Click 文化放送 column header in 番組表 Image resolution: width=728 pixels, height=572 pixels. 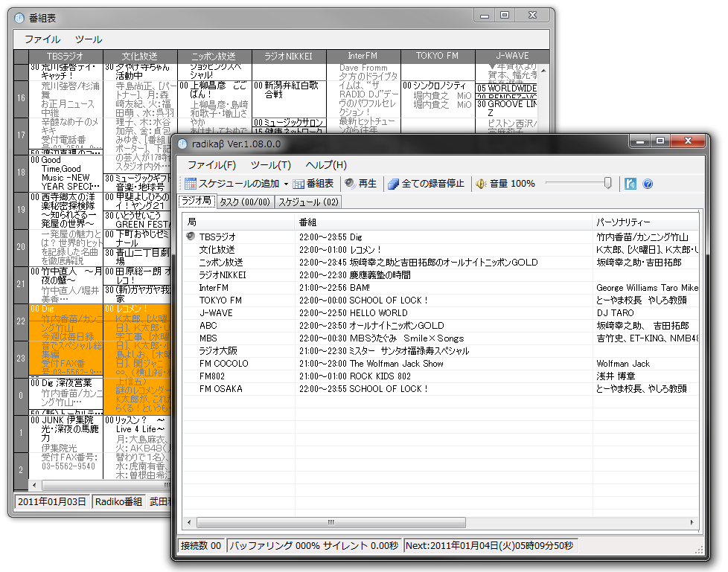140,56
